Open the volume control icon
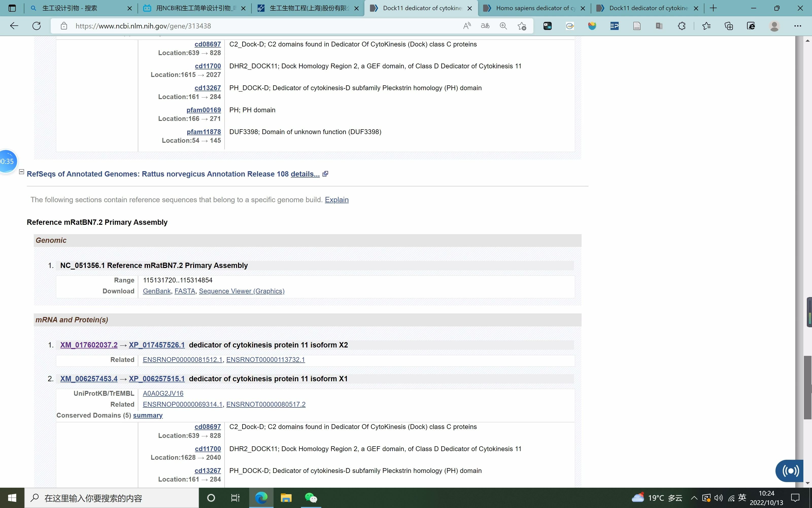Screen dimensions: 812x508 click(x=718, y=498)
